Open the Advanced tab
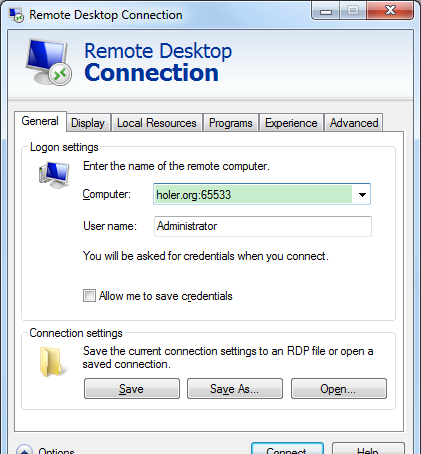 tap(354, 123)
